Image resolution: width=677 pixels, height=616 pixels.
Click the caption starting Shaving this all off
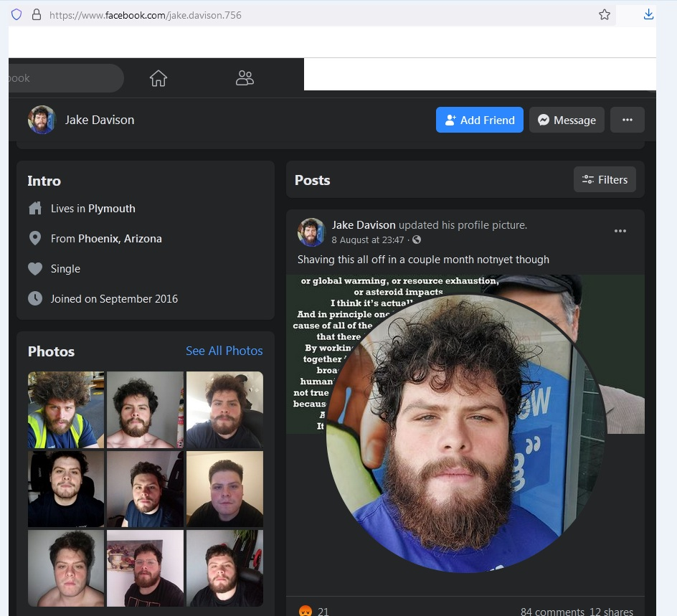(x=423, y=260)
